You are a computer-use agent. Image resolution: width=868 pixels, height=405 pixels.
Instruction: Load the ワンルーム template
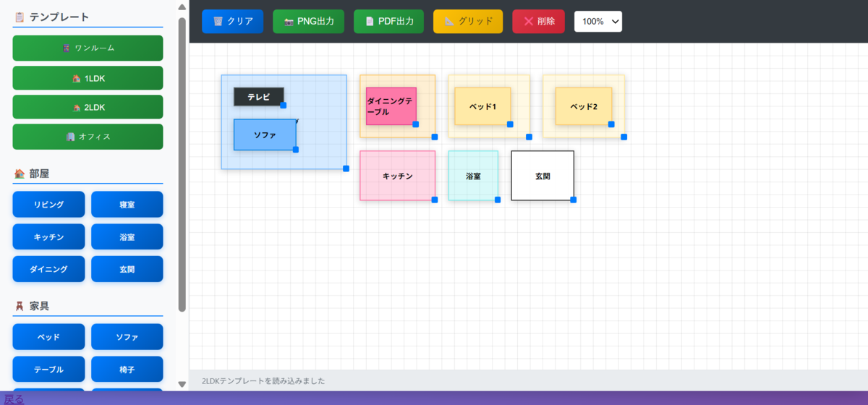pyautogui.click(x=88, y=48)
